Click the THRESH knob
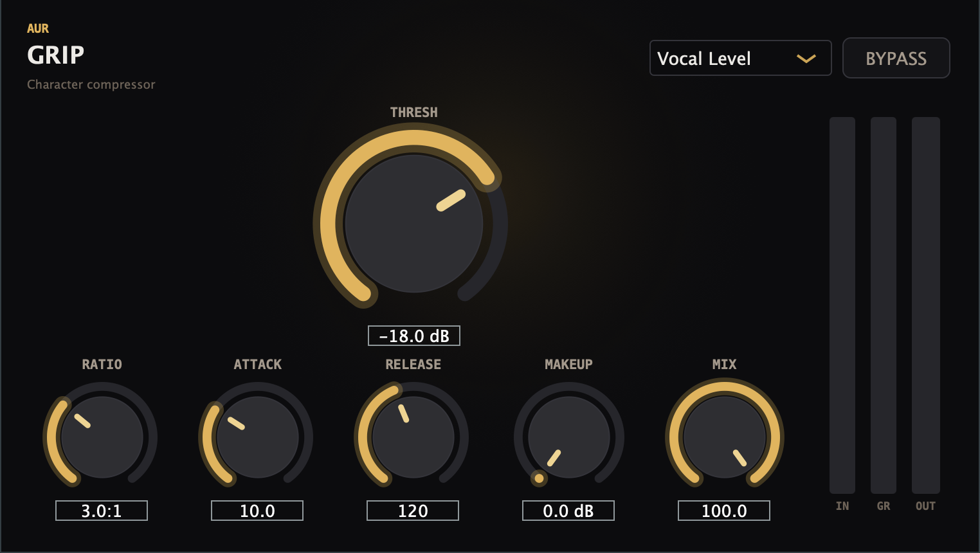Viewport: 980px width, 553px height. (x=413, y=223)
